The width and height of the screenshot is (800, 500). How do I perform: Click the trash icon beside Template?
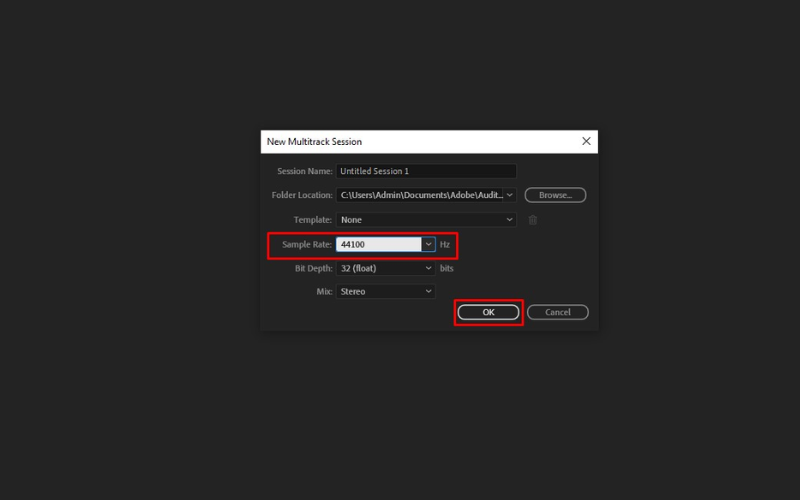(532, 220)
